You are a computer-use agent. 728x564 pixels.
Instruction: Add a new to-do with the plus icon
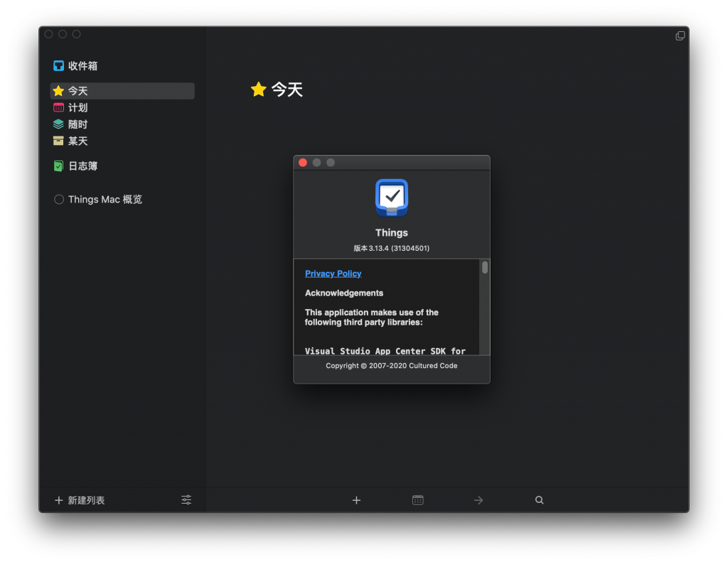[x=357, y=500]
